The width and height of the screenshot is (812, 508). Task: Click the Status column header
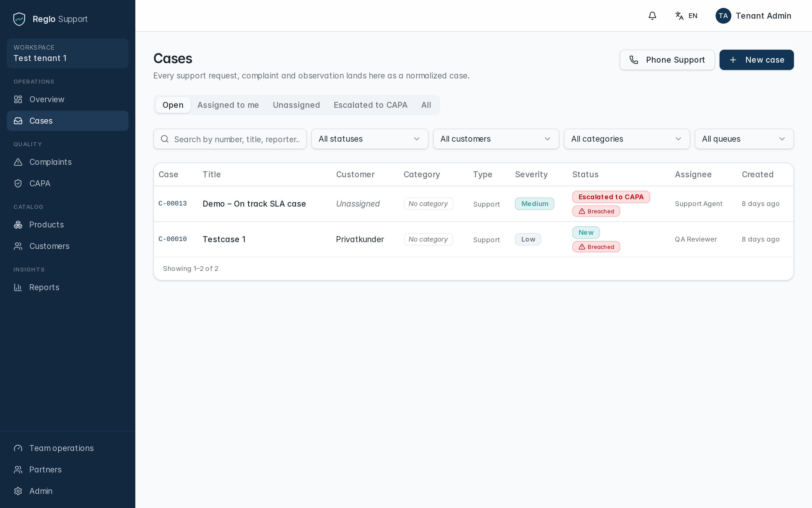(585, 175)
